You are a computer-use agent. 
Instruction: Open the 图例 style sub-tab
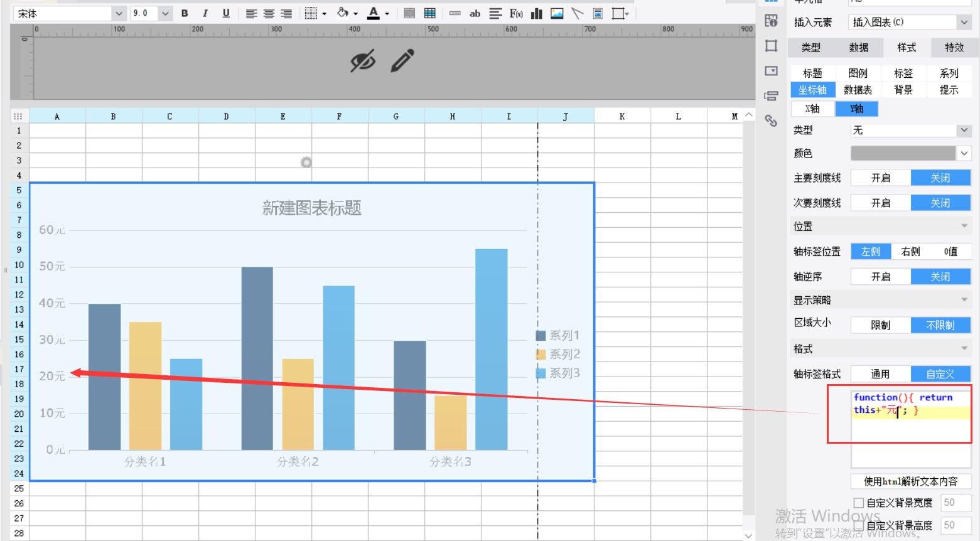coord(858,73)
